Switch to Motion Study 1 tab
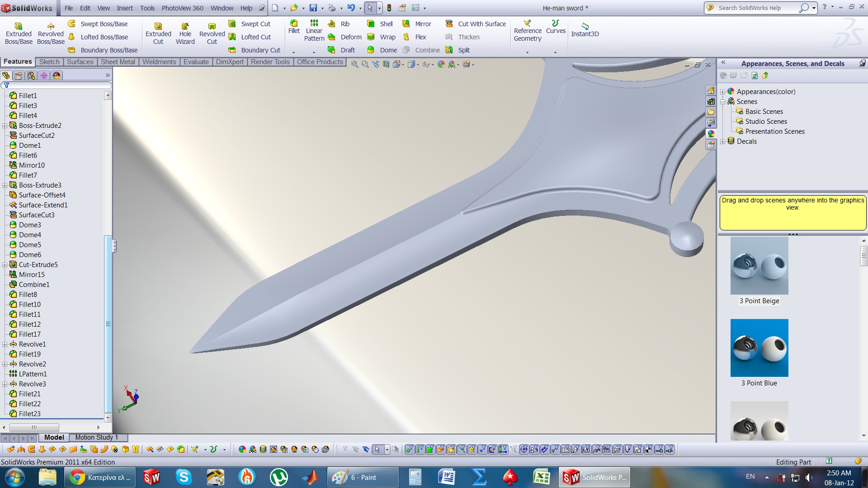 tap(96, 437)
